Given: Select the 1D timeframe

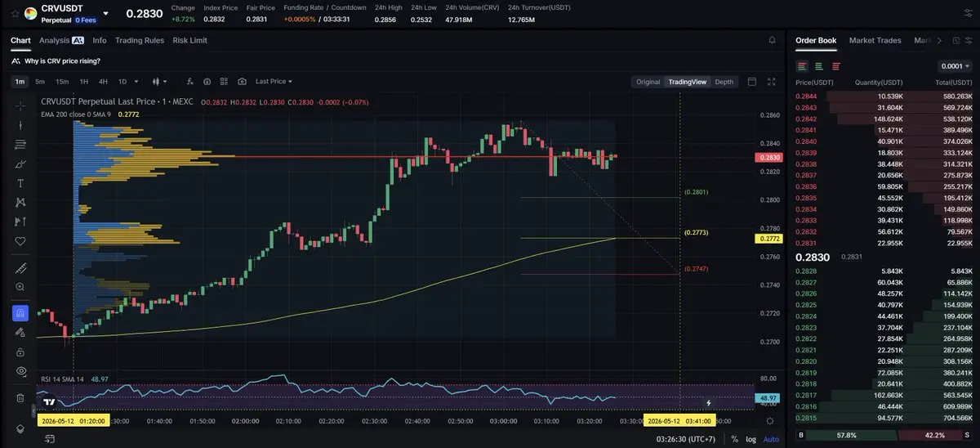Looking at the screenshot, I should (122, 82).
